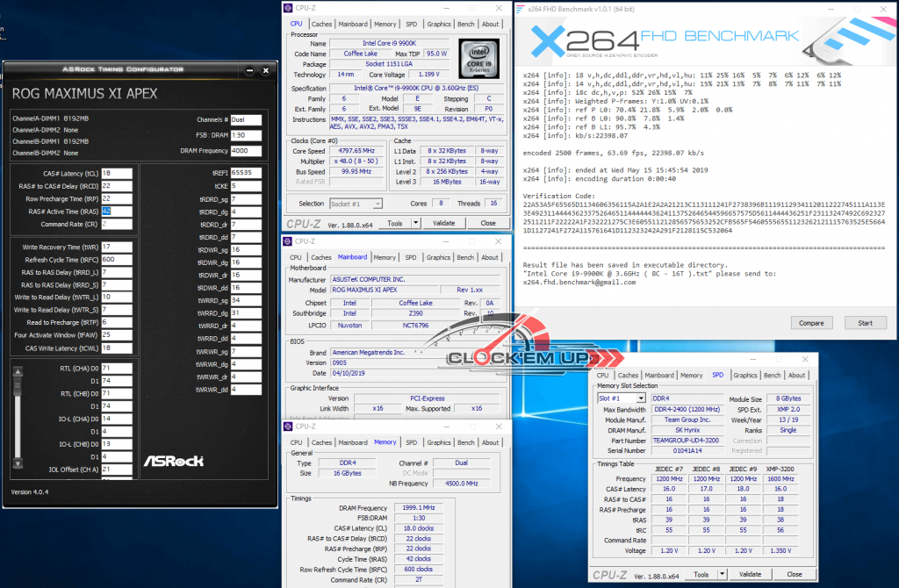Image resolution: width=899 pixels, height=588 pixels.
Task: Click the tREFI value field
Action: (x=246, y=173)
